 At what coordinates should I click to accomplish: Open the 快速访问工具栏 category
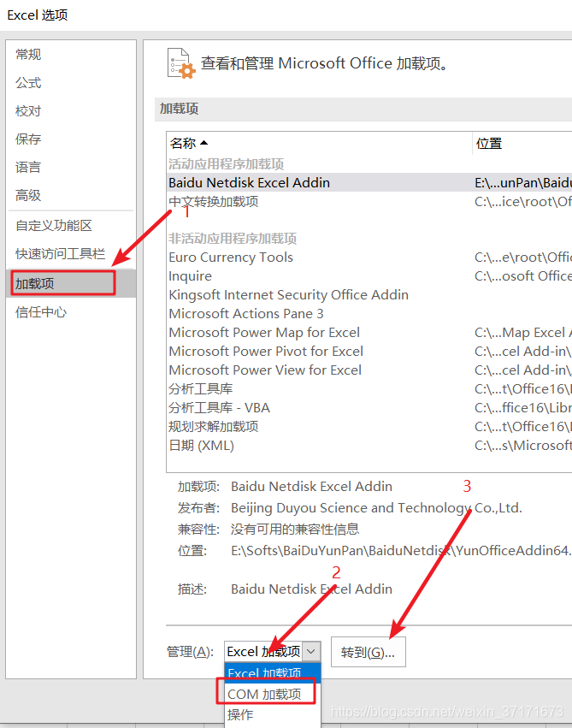(x=61, y=254)
